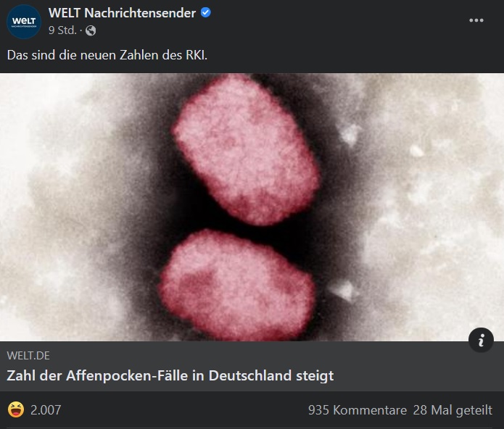Click the word RKI in caption
The height and width of the screenshot is (429, 504).
(x=197, y=55)
